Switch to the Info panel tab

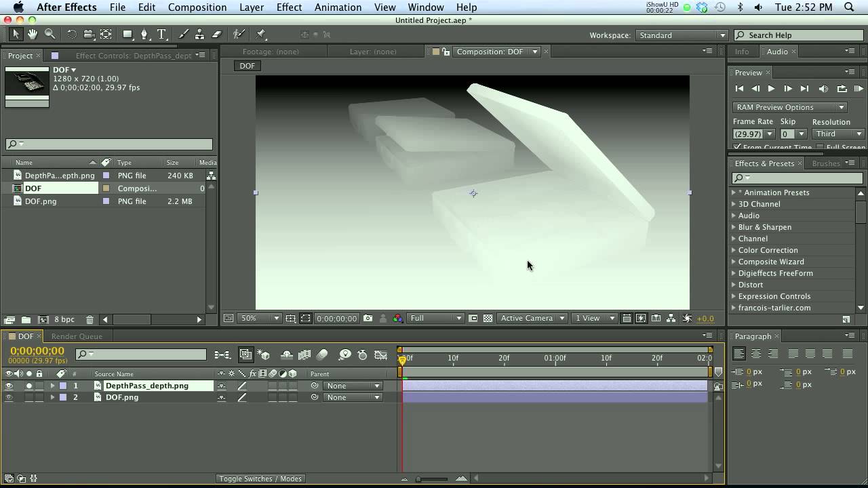coord(742,52)
